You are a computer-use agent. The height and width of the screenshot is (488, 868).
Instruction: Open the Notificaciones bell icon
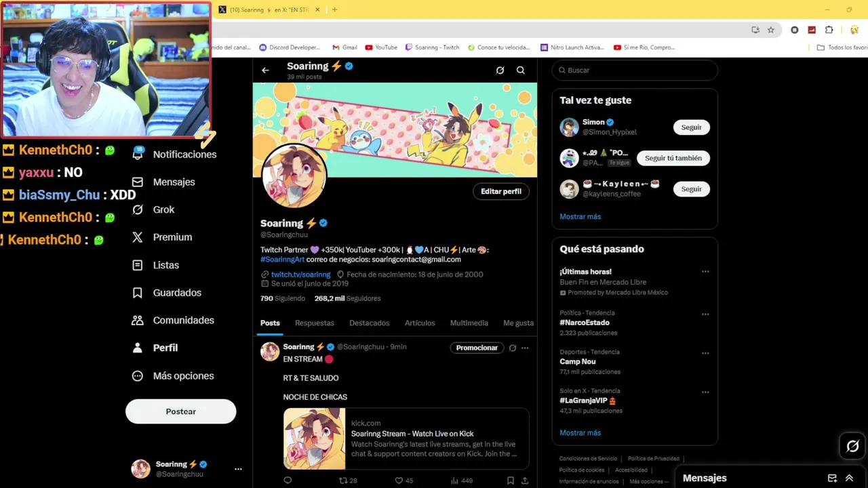138,154
